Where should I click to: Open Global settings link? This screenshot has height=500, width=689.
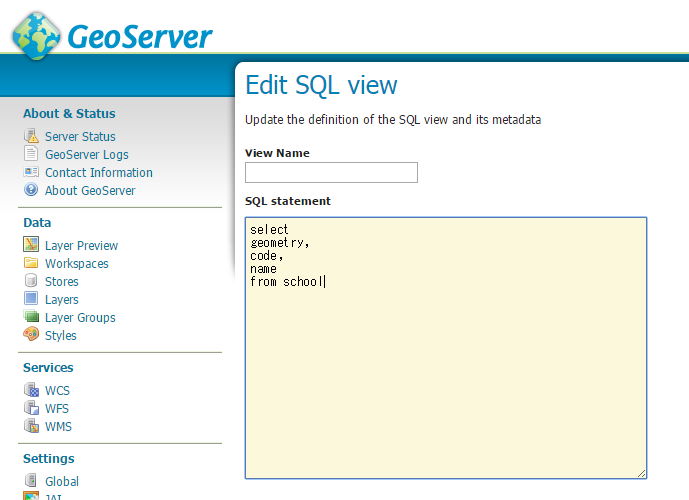tap(62, 482)
